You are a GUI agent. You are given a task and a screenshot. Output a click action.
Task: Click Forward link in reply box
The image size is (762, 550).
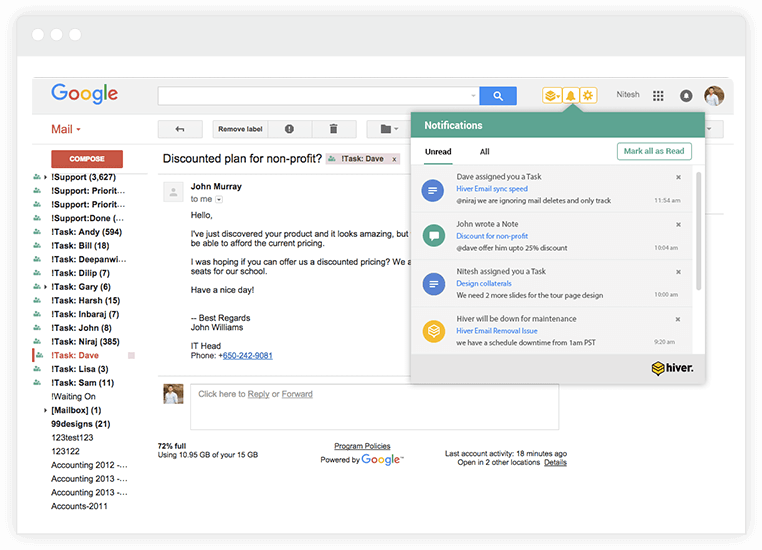[297, 394]
